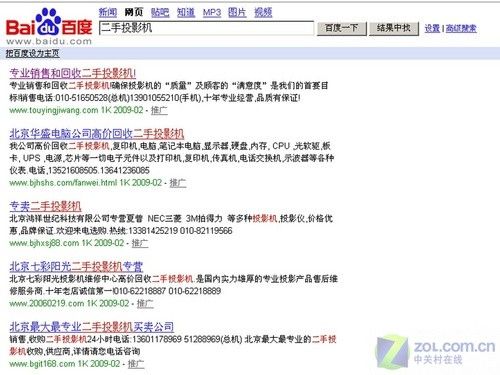Click 推广 link after www.touyingjiwang.com
This screenshot has height=375, width=500.
click(159, 110)
